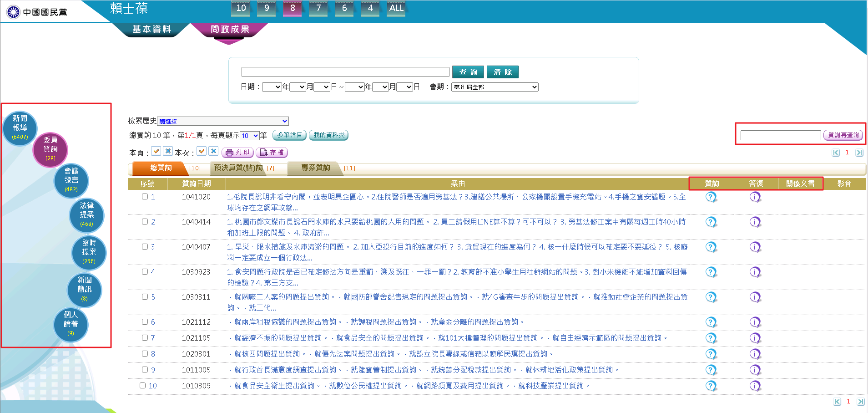The image size is (868, 413).
Task: Open the 會期 session dropdown
Action: [495, 87]
